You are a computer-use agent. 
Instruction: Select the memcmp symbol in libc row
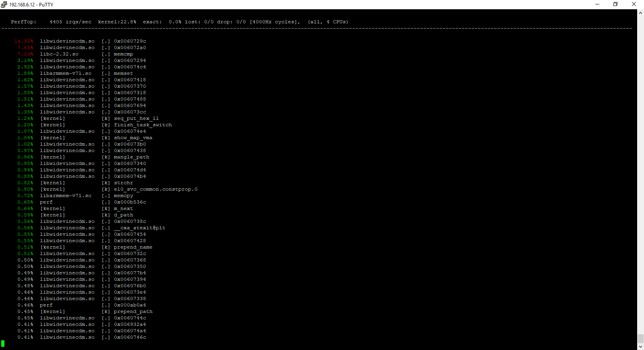click(x=123, y=54)
